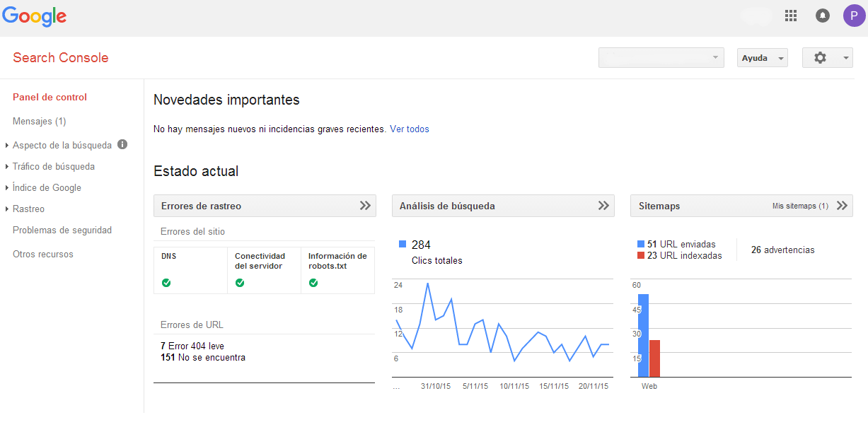
Task: Open the Ayuda dropdown
Action: [x=763, y=58]
